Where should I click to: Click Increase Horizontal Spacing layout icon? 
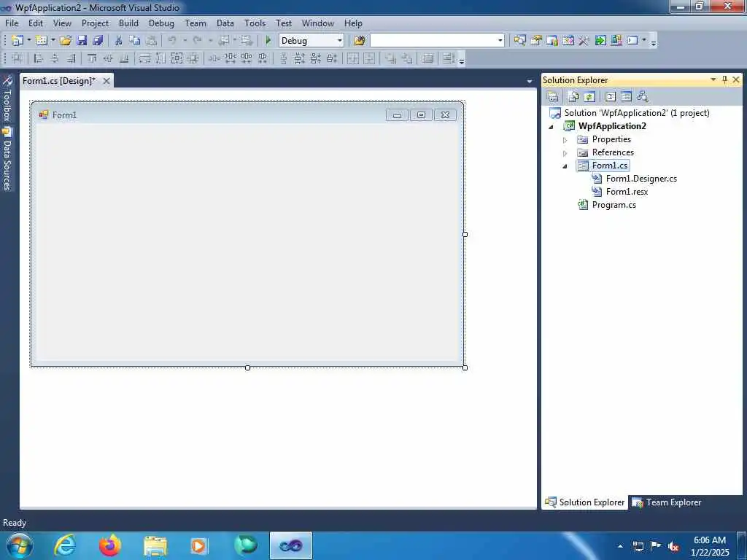click(230, 58)
